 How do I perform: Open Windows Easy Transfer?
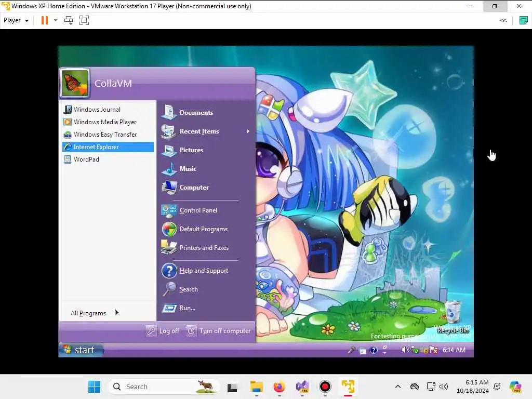click(x=108, y=135)
